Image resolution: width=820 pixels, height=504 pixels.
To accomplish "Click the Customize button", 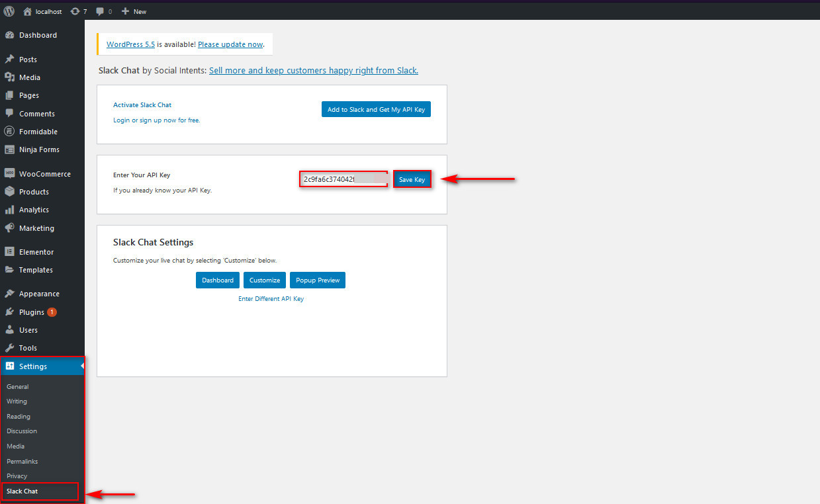I will 265,280.
